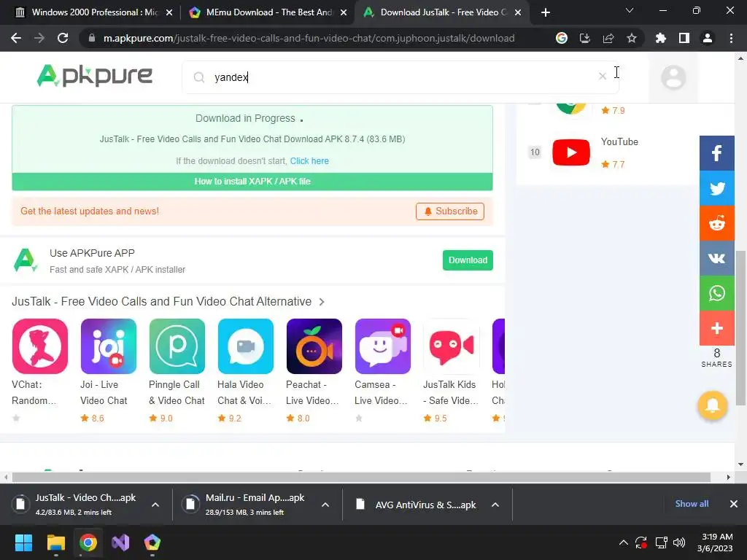
Task: Open Pinngle Call & Video Chat app
Action: 177,346
